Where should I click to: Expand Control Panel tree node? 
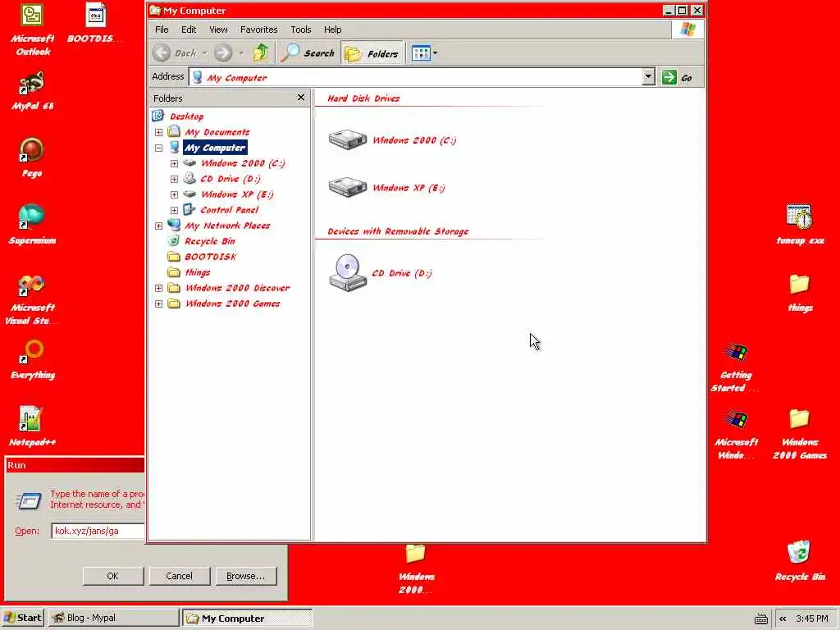click(174, 210)
